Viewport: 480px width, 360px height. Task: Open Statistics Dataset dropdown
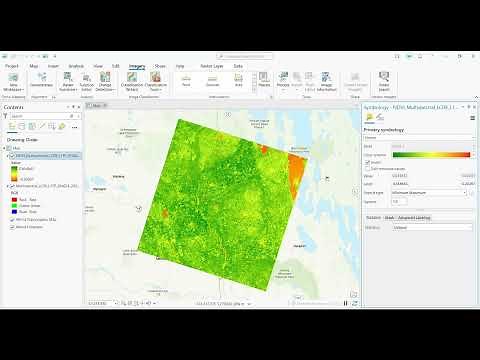pyautogui.click(x=432, y=227)
